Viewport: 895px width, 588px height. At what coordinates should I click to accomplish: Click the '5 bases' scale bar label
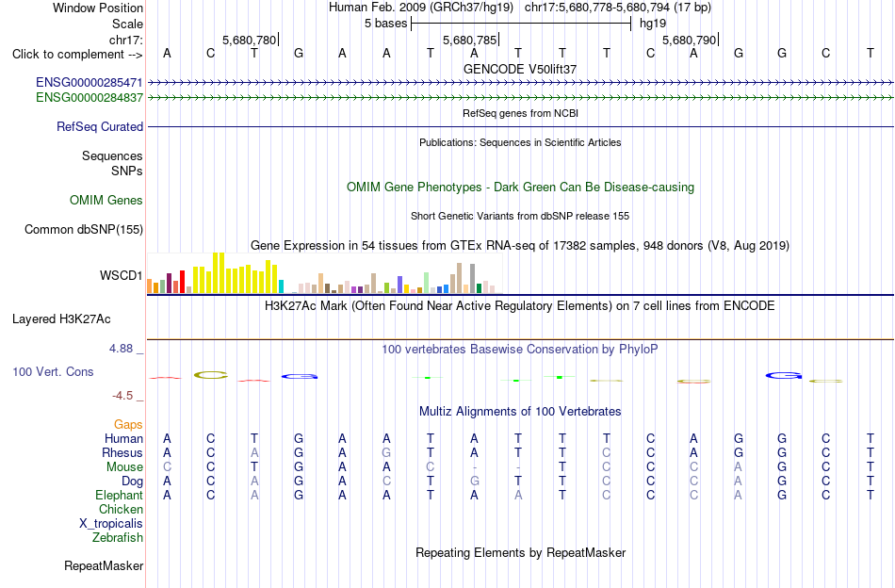386,24
